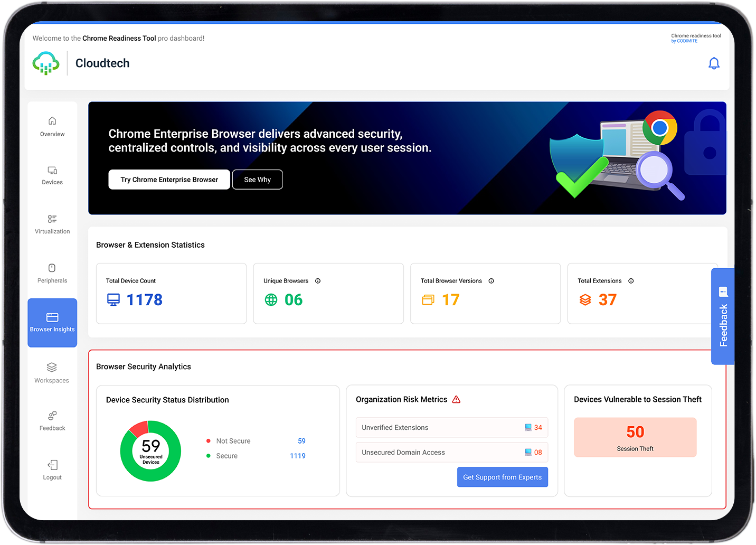756x545 pixels.
Task: Show info icon next to Total Browser Versions
Action: (491, 281)
